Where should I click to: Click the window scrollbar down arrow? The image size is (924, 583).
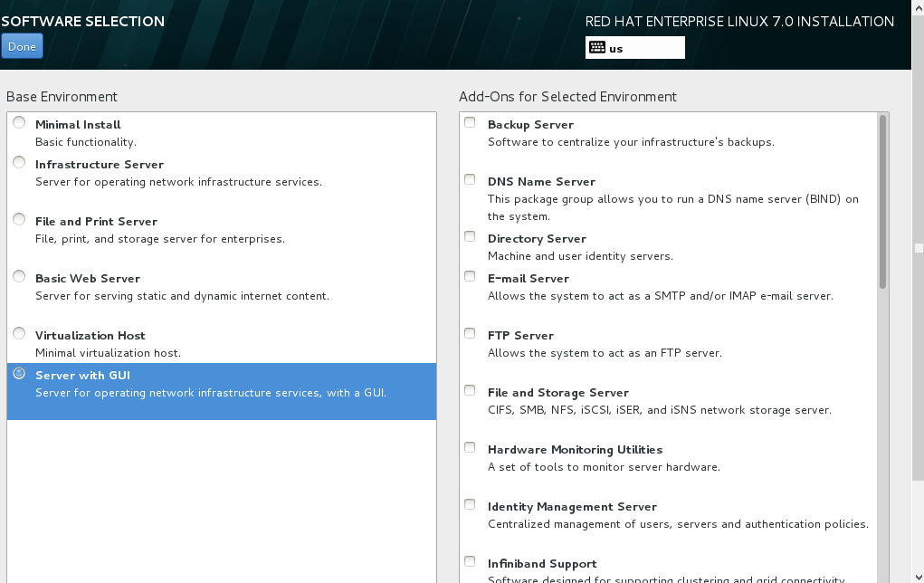pyautogui.click(x=918, y=577)
